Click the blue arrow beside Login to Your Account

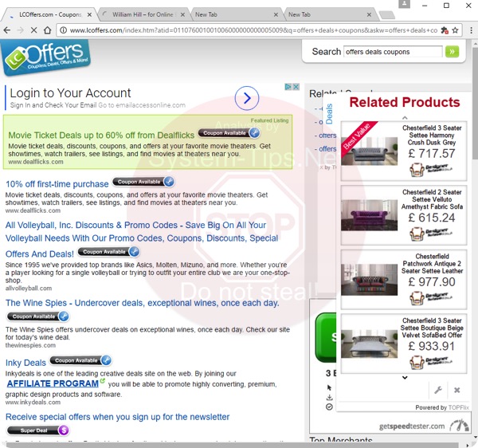247,98
